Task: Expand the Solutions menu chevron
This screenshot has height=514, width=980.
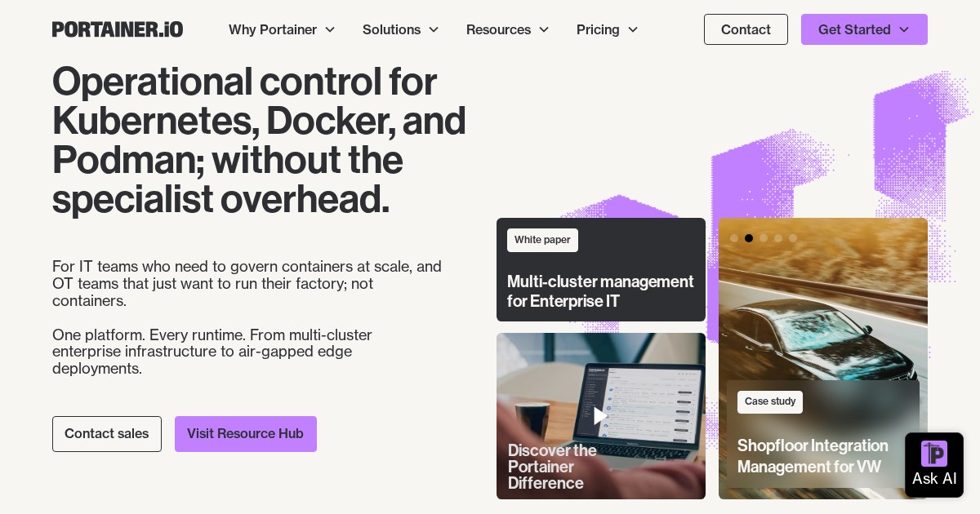Action: (434, 29)
